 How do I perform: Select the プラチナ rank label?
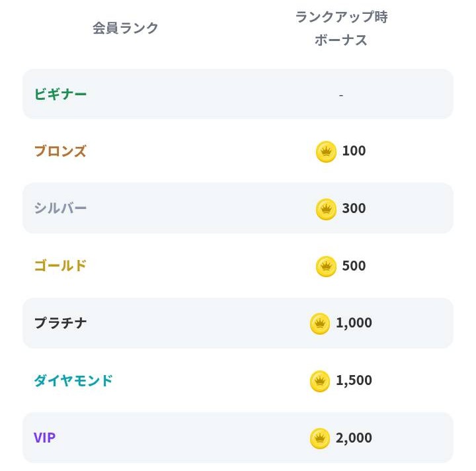pyautogui.click(x=61, y=323)
